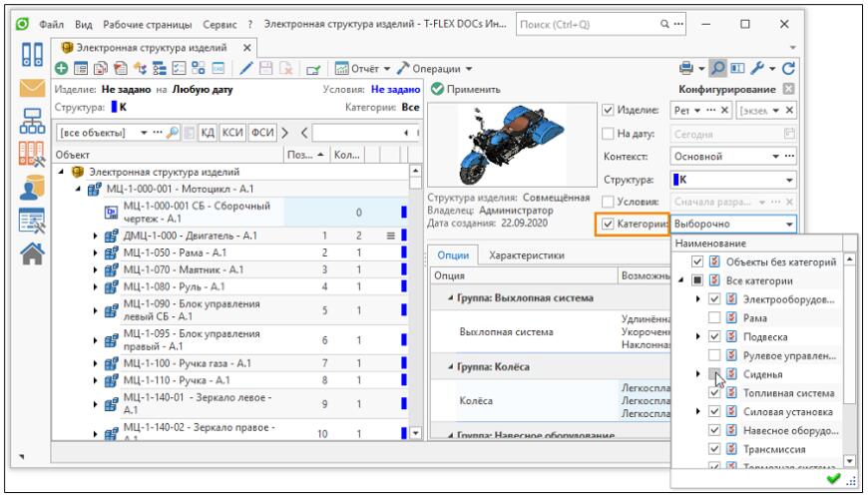Switch to the Характеристики tab
Screen dimensions: 868x498
point(527,255)
